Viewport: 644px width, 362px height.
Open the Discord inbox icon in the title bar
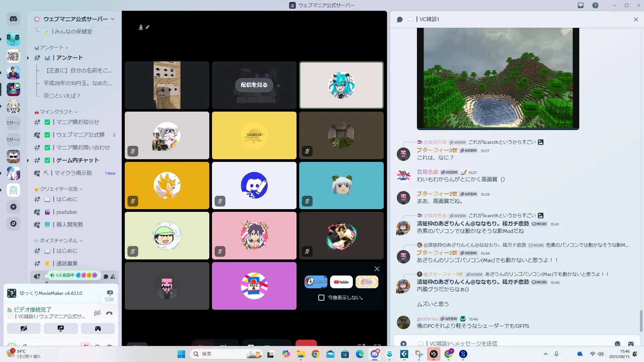click(x=581, y=5)
